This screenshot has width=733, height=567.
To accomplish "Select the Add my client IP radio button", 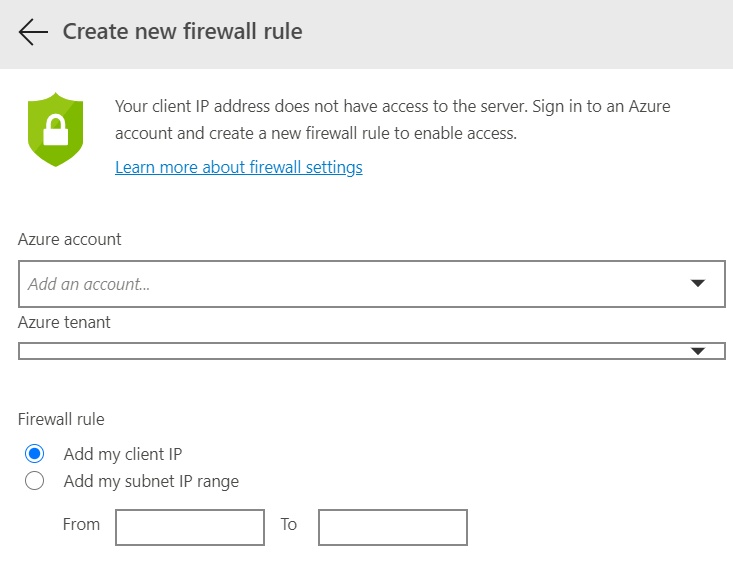I will (x=35, y=453).
